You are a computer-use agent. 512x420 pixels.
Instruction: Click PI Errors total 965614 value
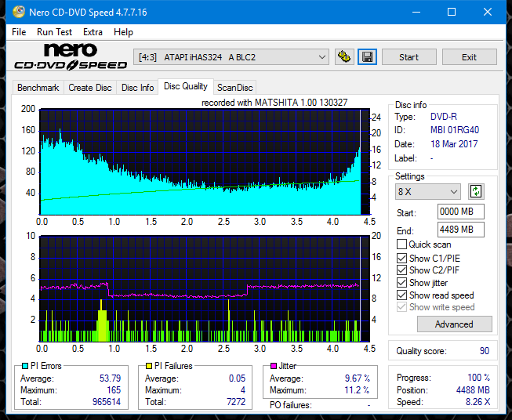pyautogui.click(x=107, y=402)
